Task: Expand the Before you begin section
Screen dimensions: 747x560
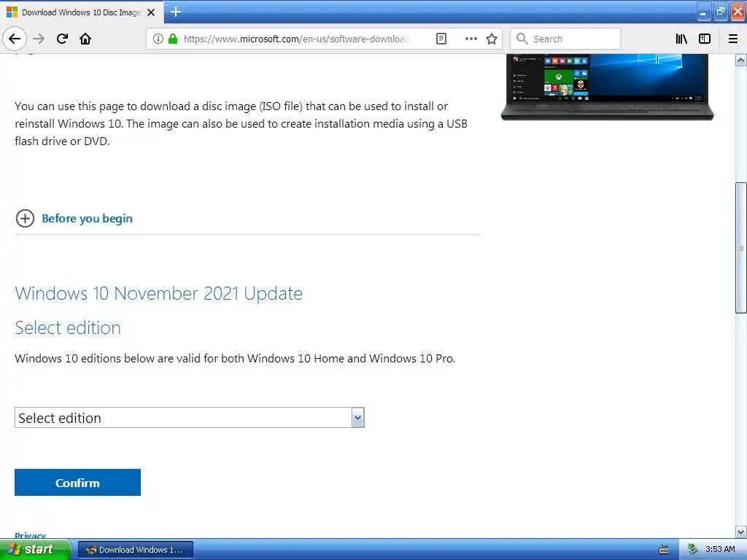Action: tap(74, 219)
